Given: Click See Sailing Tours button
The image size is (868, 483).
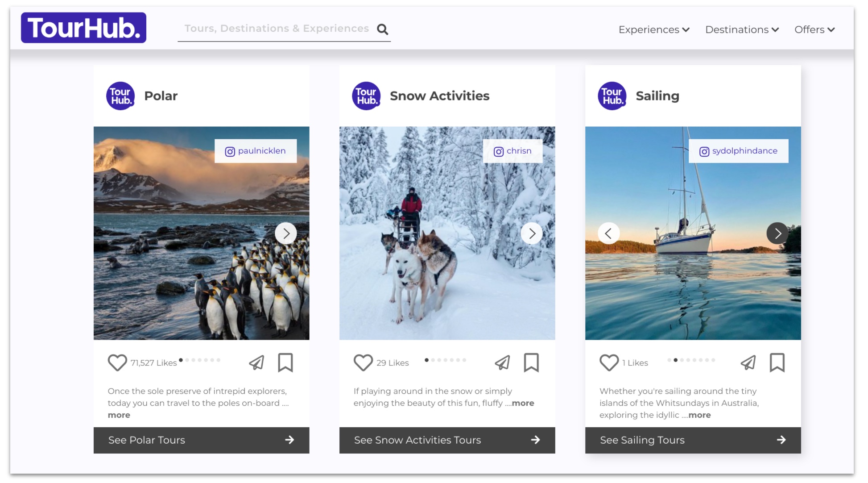Looking at the screenshot, I should [x=693, y=440].
